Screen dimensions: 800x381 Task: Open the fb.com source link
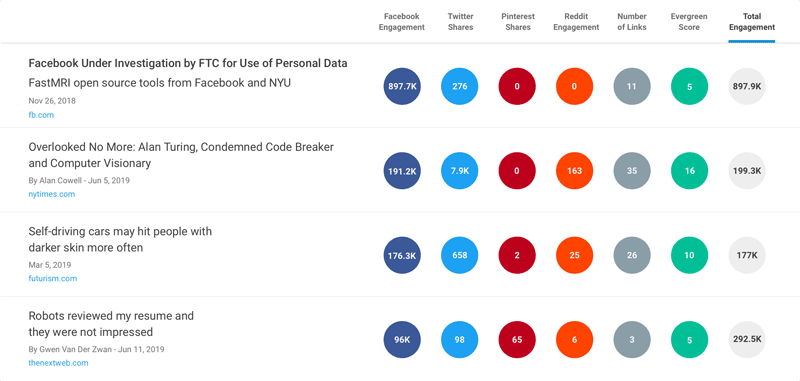tap(41, 115)
